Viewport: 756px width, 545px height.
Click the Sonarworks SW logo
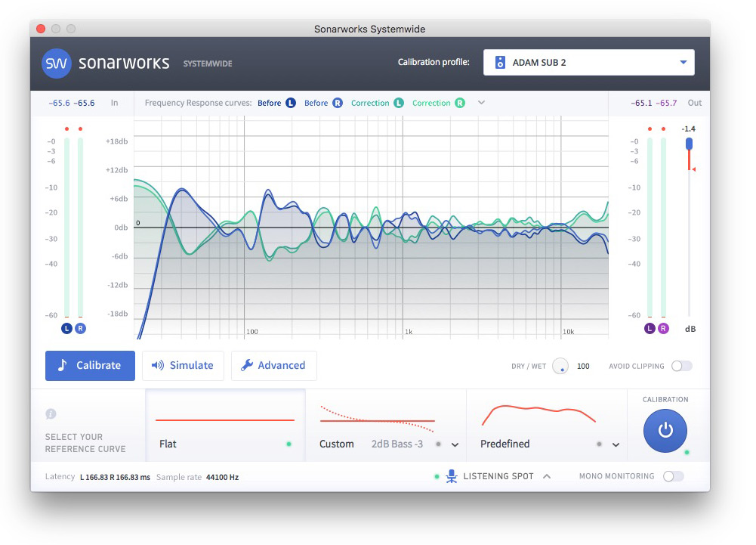click(x=57, y=63)
